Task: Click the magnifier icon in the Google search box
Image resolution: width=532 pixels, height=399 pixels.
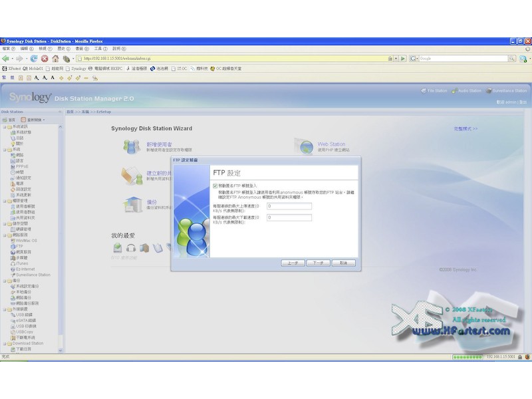Action: pos(511,59)
